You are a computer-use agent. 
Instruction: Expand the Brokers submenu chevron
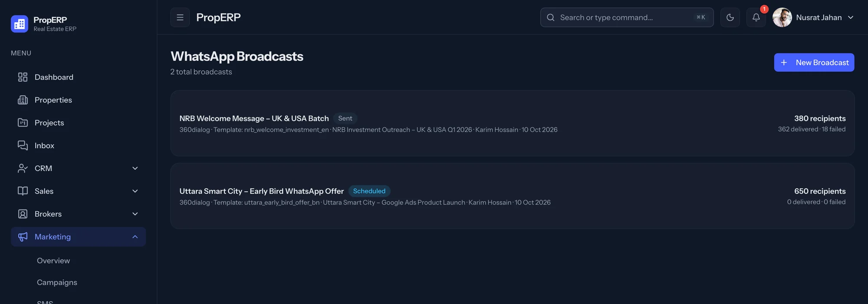tap(135, 214)
